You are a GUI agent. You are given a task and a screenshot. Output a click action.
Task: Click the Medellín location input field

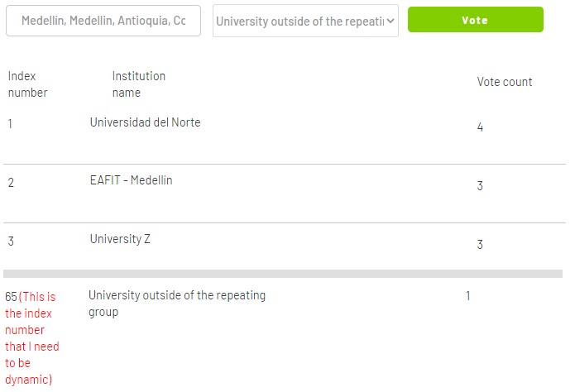pos(103,21)
